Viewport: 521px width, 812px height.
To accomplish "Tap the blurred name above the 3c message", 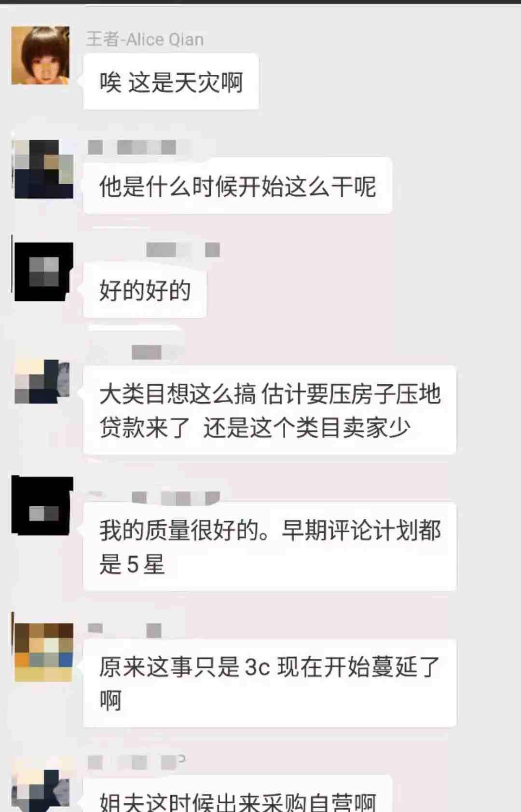I will (x=124, y=630).
